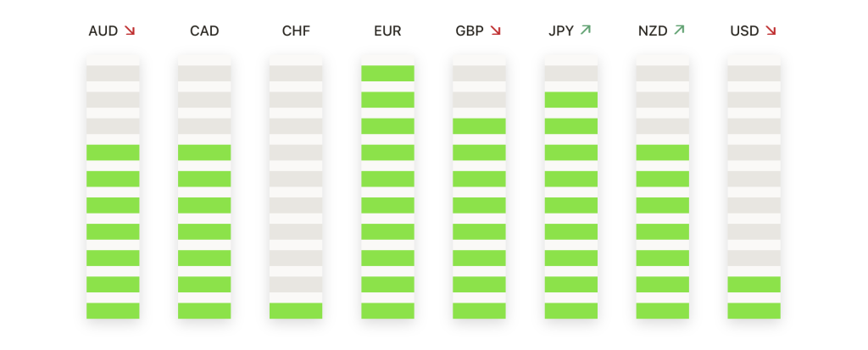Image resolution: width=868 pixels, height=350 pixels.
Task: Click the red down arrow beside GBP
Action: pos(495,31)
